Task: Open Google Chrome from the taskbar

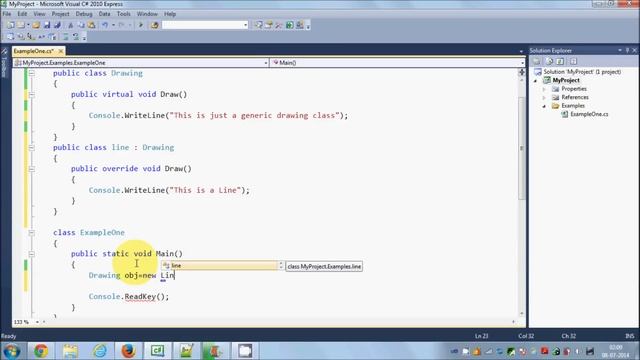Action: 40,351
